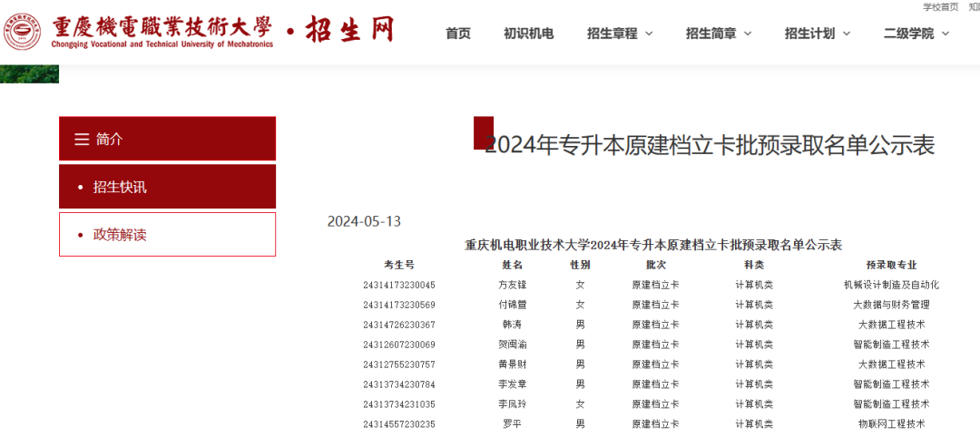
Task: Expand the 二级学院 dropdown menu
Action: click(916, 34)
